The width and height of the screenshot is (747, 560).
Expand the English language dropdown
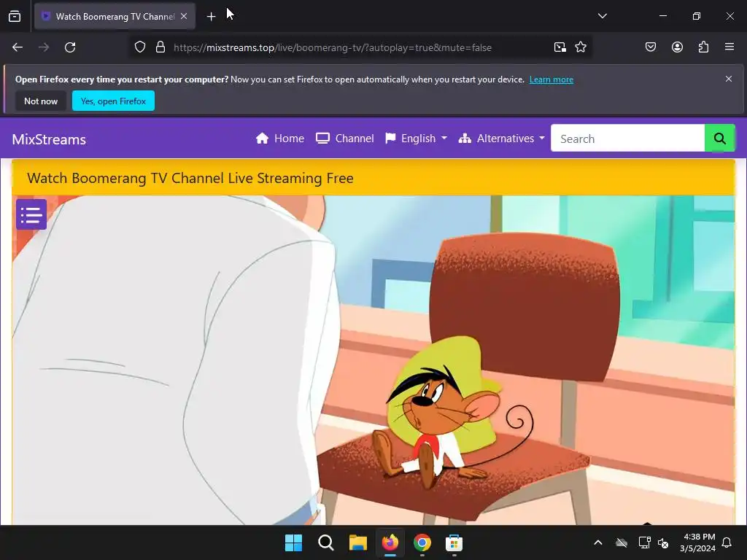[x=416, y=139]
